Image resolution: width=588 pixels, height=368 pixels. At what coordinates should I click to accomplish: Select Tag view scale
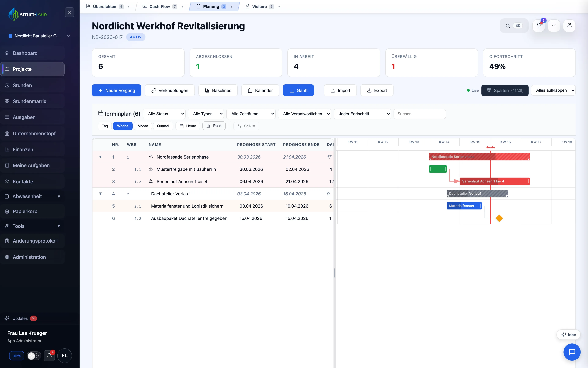(x=105, y=126)
